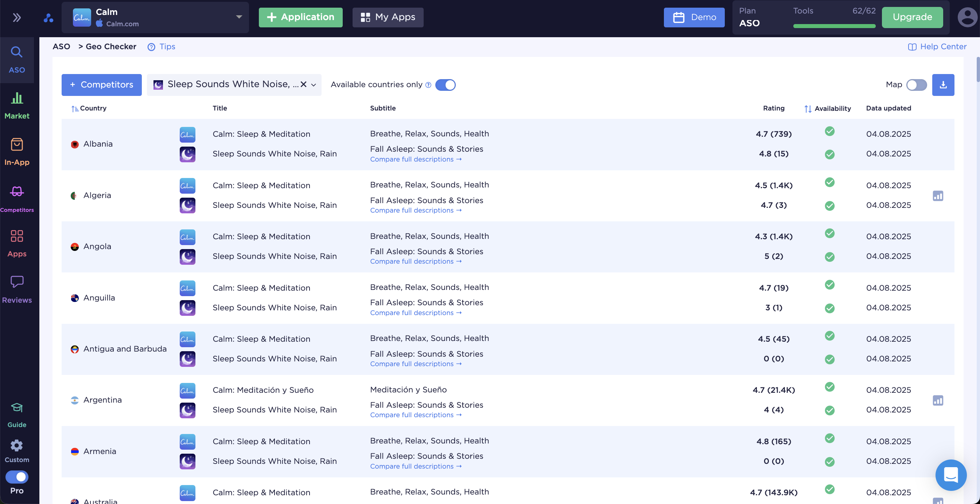This screenshot has width=980, height=504.
Task: Open Compare full descriptions for Argentina
Action: coord(416,415)
